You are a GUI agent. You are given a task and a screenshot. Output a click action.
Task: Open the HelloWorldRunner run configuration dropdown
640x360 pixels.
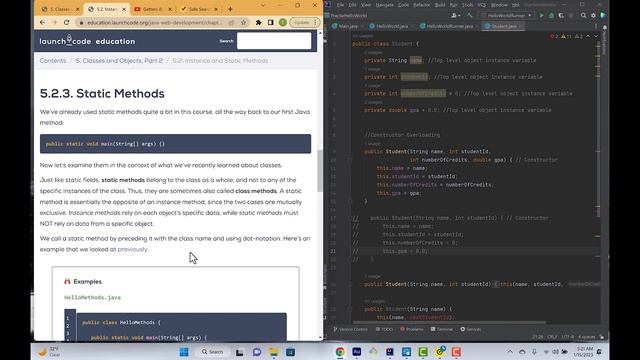(x=507, y=16)
